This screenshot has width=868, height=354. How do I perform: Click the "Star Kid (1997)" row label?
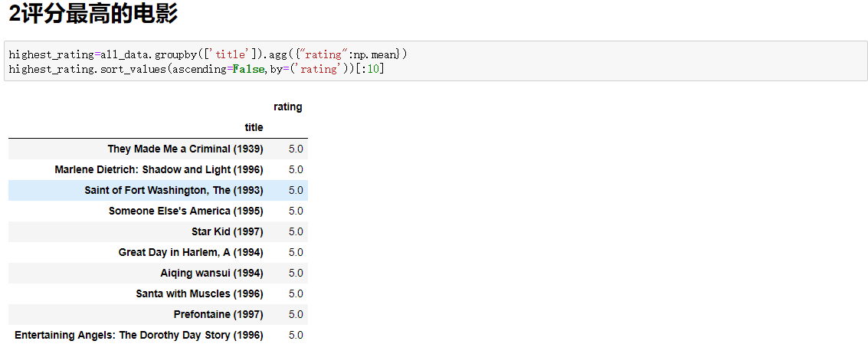click(227, 231)
